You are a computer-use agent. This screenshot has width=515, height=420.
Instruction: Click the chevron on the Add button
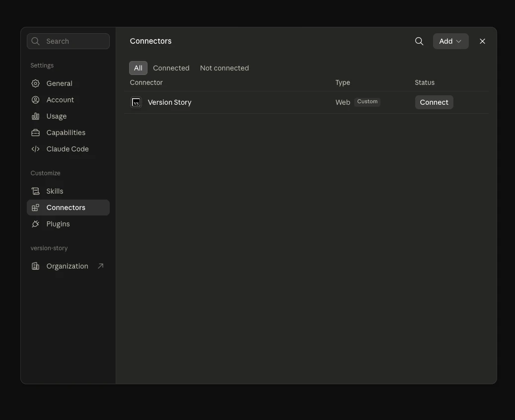(459, 41)
